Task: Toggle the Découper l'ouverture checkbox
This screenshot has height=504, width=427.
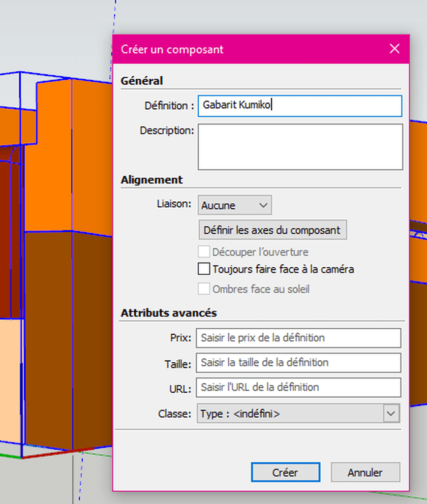Action: [204, 252]
